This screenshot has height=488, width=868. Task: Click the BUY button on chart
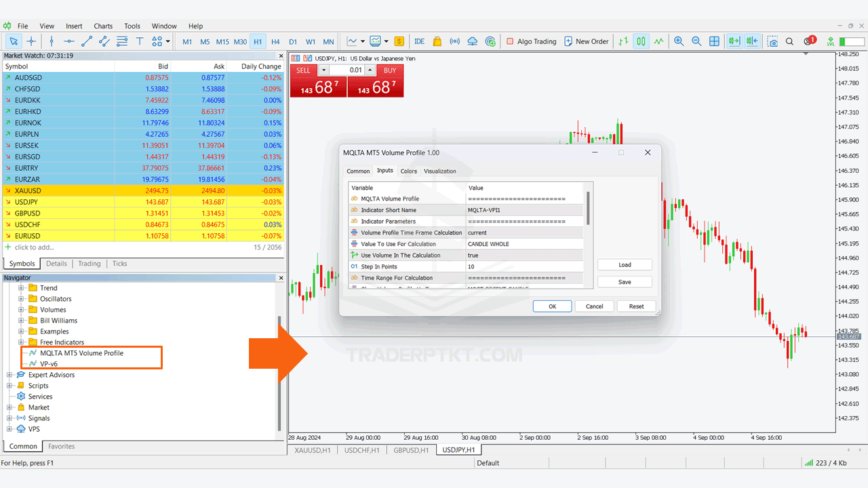[390, 70]
